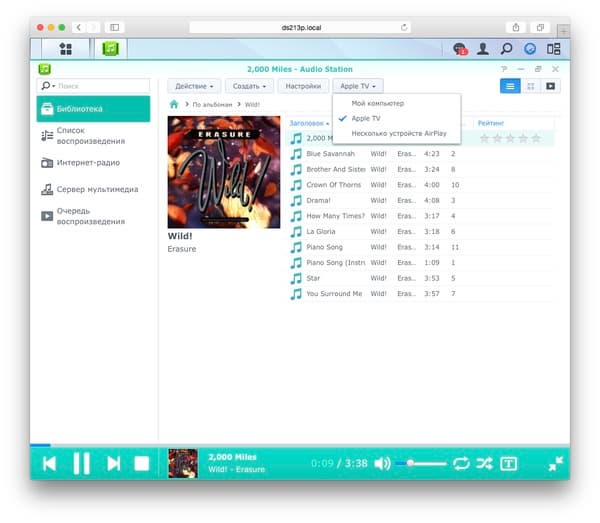Viewport: 600px width, 523px height.
Task: Open the Создать dropdown
Action: tap(249, 86)
